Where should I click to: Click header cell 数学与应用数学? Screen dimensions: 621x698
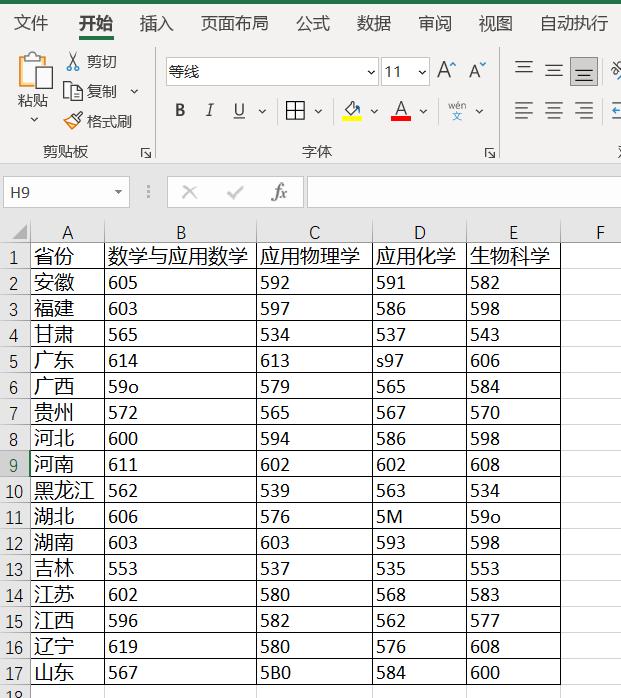[180, 256]
